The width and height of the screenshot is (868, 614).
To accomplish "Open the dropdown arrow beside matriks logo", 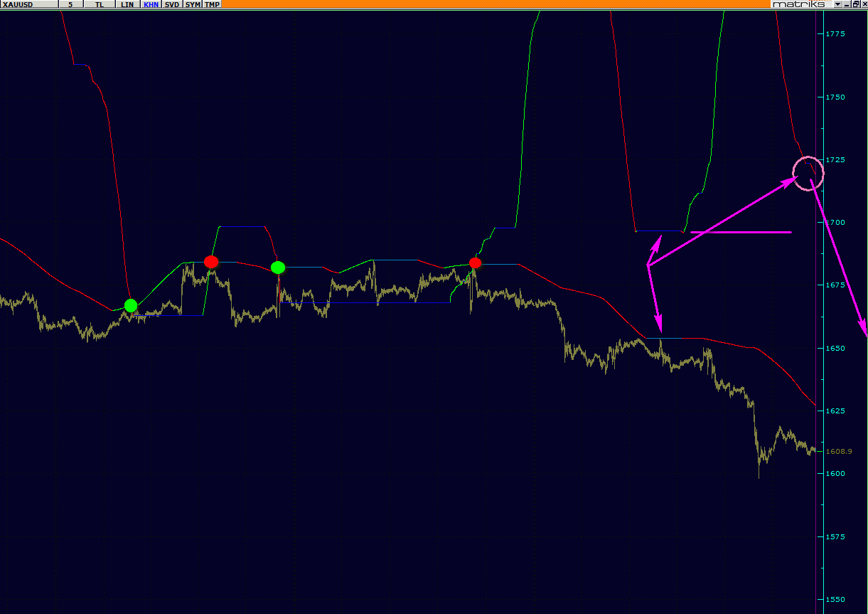I will point(837,4).
